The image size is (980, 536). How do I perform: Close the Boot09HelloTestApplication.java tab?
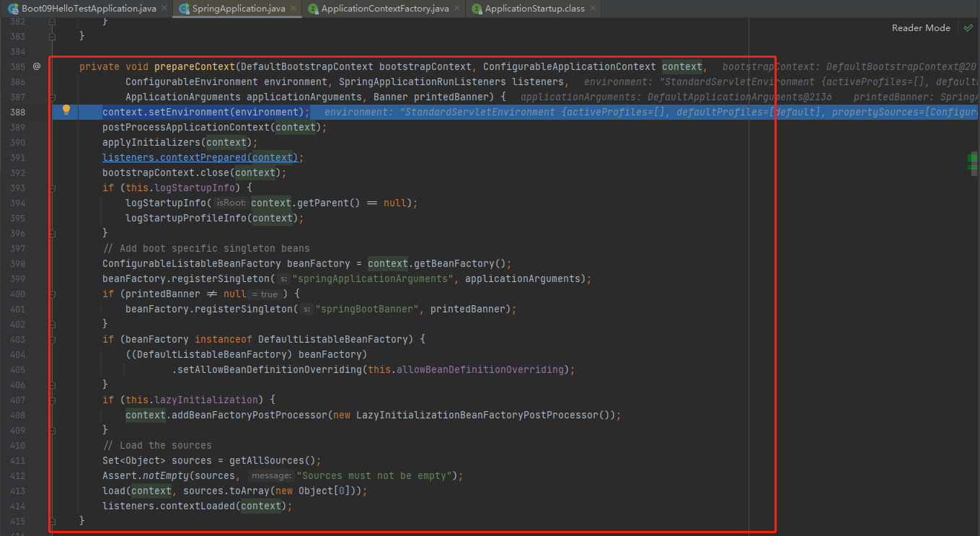(x=163, y=9)
